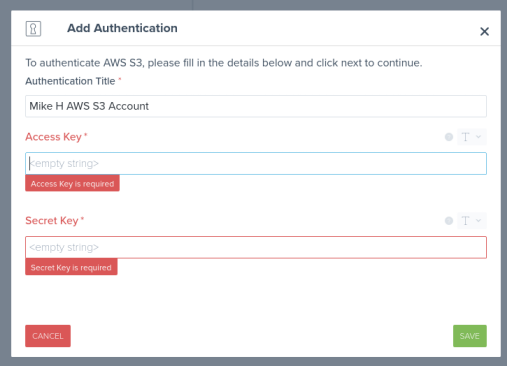Click the Secret Key field label
The height and width of the screenshot is (366, 507).
coord(54,221)
